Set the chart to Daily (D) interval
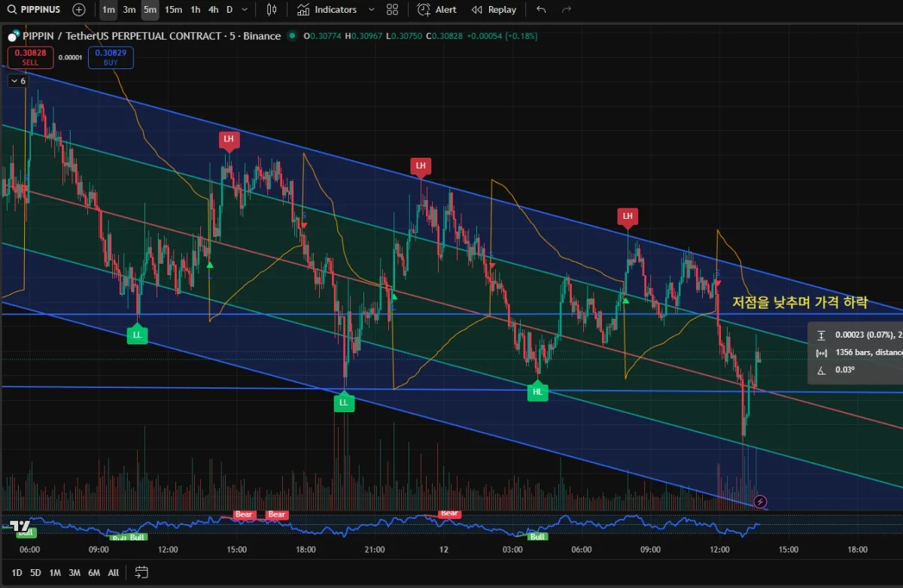Image resolution: width=903 pixels, height=588 pixels. point(230,10)
